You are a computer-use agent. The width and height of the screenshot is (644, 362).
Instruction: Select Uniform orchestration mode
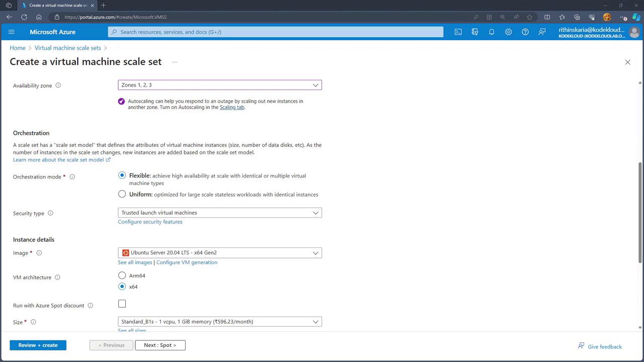pos(122,194)
